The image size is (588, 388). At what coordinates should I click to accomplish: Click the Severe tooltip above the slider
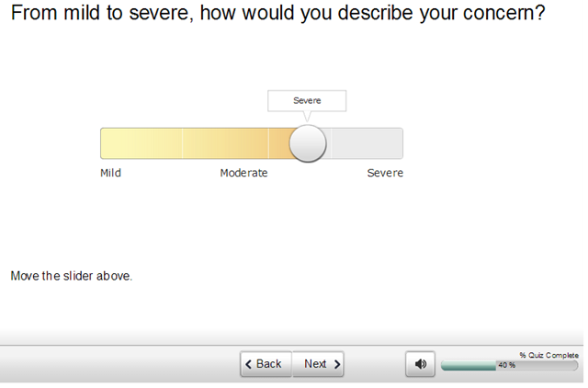307,100
